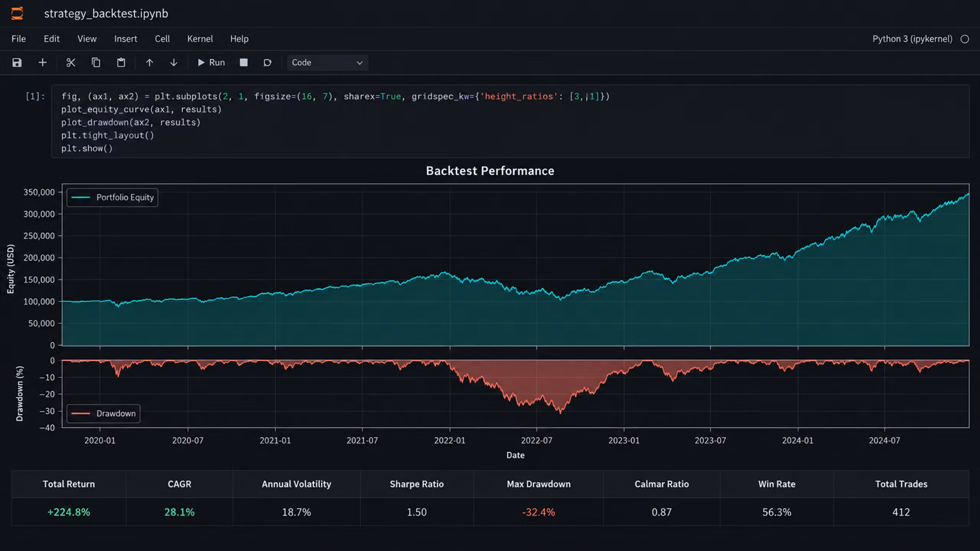The width and height of the screenshot is (980, 551).
Task: Rename notebook via strategy_backtest.ipynb title
Action: pos(106,13)
